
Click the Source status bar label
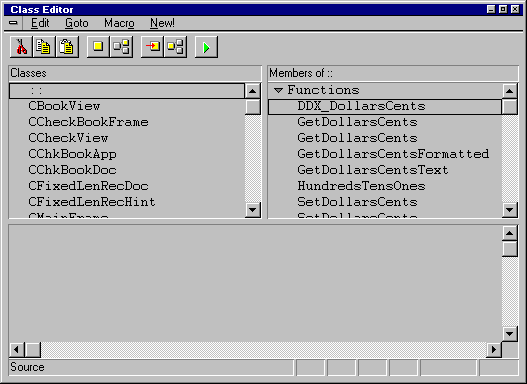(27, 367)
